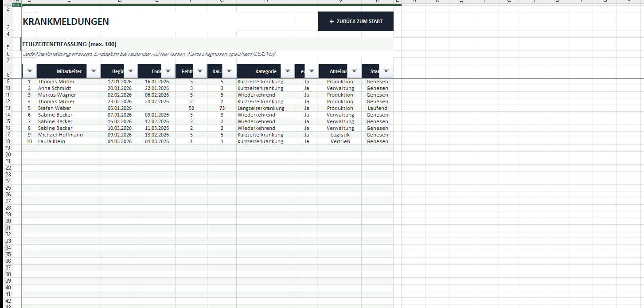Expand the Kategorie column filter

click(288, 71)
